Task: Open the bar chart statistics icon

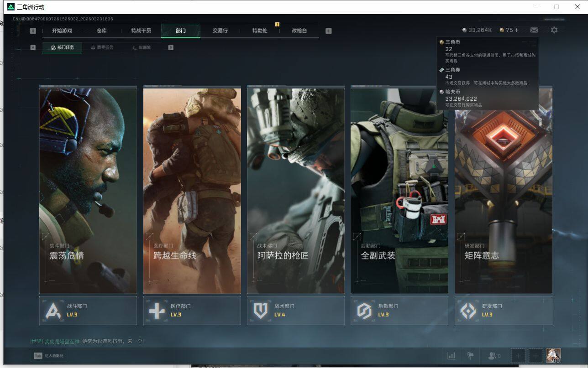Action: 451,356
